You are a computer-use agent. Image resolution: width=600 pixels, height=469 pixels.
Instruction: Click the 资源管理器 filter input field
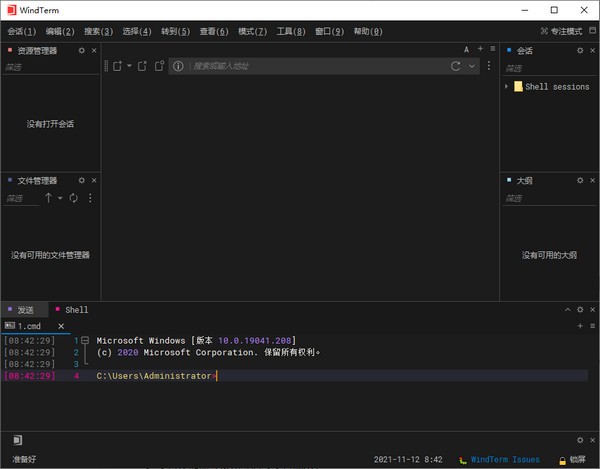tap(45, 67)
